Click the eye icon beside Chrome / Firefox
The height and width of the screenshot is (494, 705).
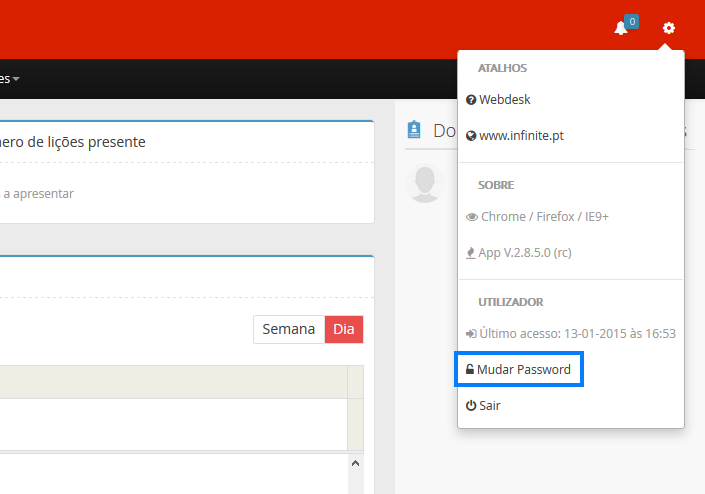pyautogui.click(x=471, y=217)
